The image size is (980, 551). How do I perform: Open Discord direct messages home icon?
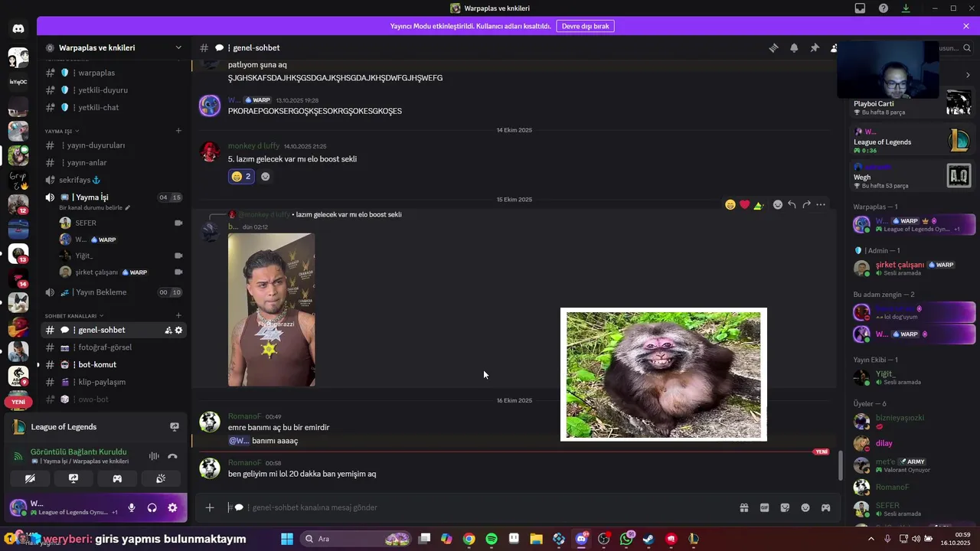(18, 29)
